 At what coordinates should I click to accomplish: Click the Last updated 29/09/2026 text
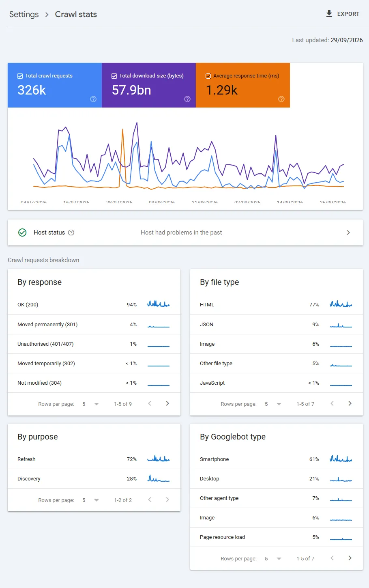pyautogui.click(x=328, y=40)
